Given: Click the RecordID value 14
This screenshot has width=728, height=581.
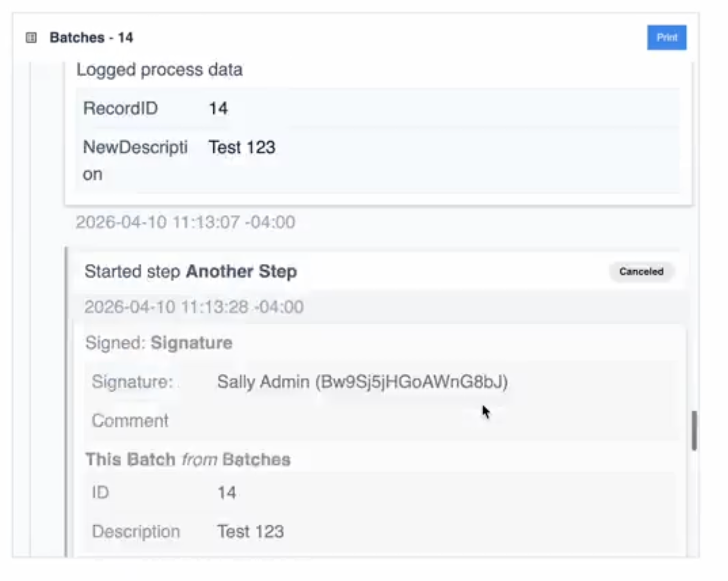Looking at the screenshot, I should [x=218, y=108].
